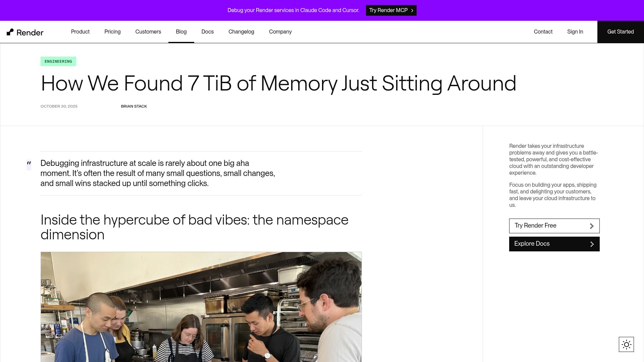Open the Changelog page

[x=241, y=32]
